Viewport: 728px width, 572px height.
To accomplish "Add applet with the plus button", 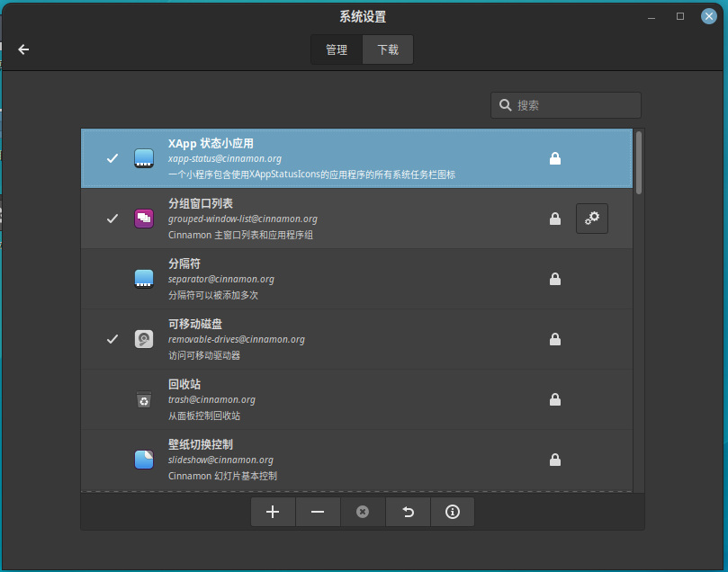I will (273, 512).
